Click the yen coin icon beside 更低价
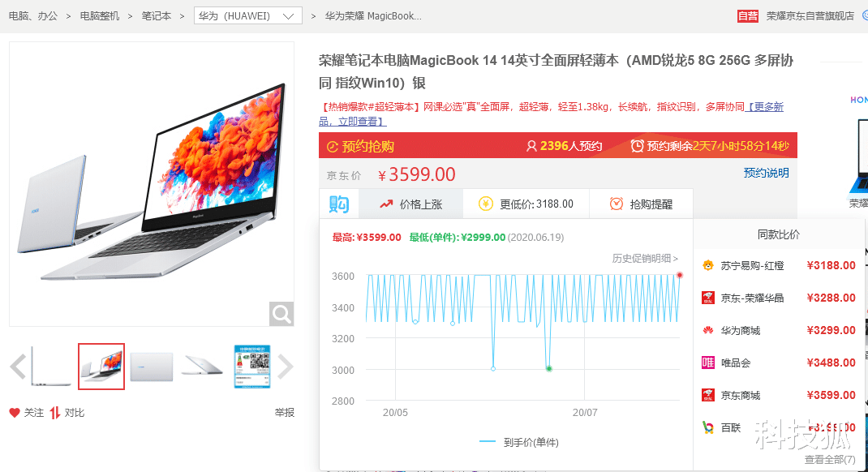This screenshot has width=868, height=472. click(x=485, y=204)
